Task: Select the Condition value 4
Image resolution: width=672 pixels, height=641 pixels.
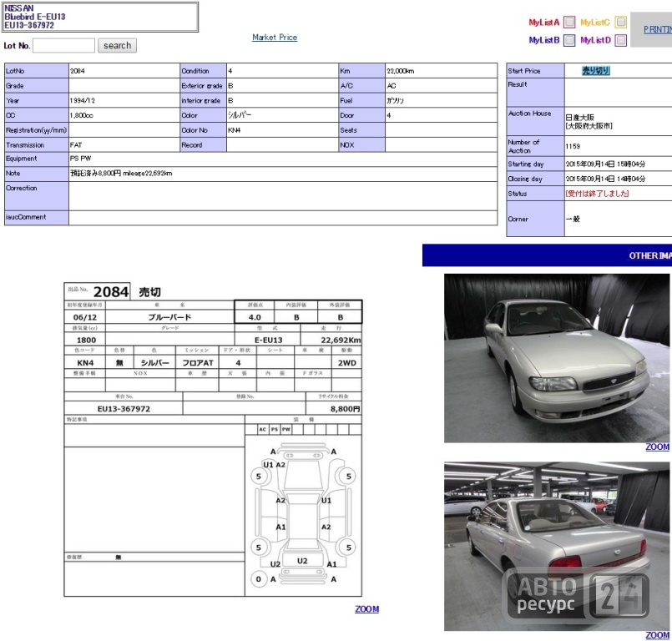Action: coord(230,71)
